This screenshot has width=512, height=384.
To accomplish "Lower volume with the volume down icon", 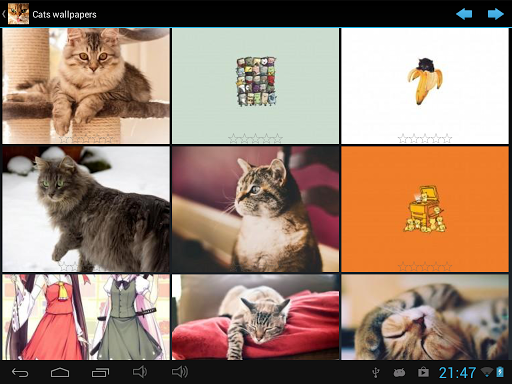I will pyautogui.click(x=140, y=372).
